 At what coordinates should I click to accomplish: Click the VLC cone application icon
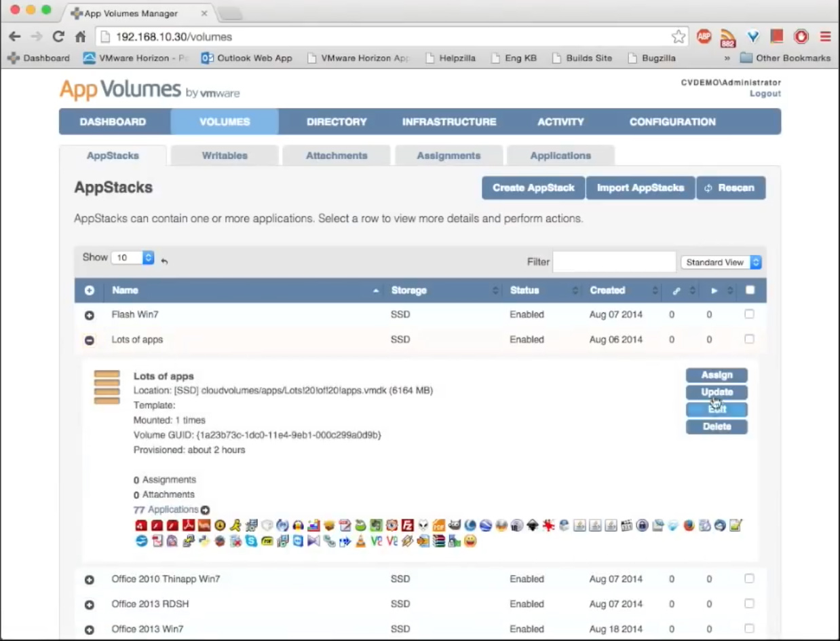(x=361, y=541)
